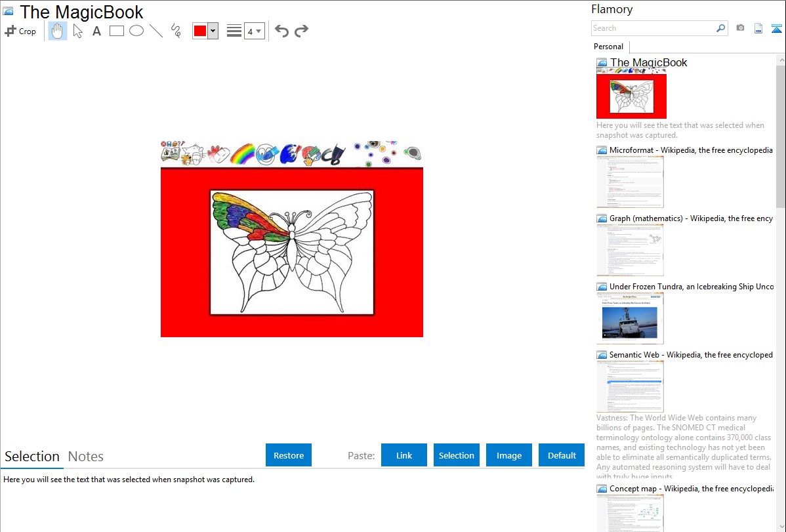Click the window icon next to Concept map entry
The image size is (786, 532).
coord(602,489)
